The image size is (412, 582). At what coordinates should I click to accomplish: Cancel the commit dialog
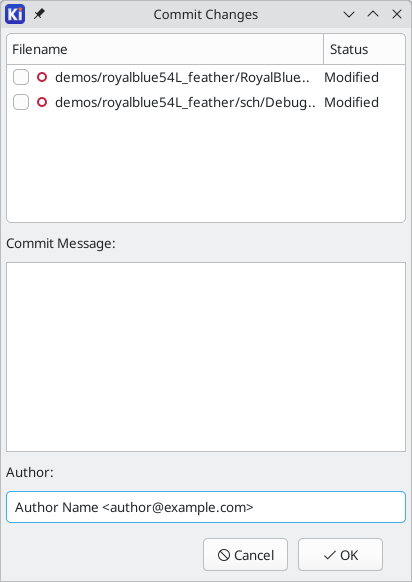[x=245, y=555]
